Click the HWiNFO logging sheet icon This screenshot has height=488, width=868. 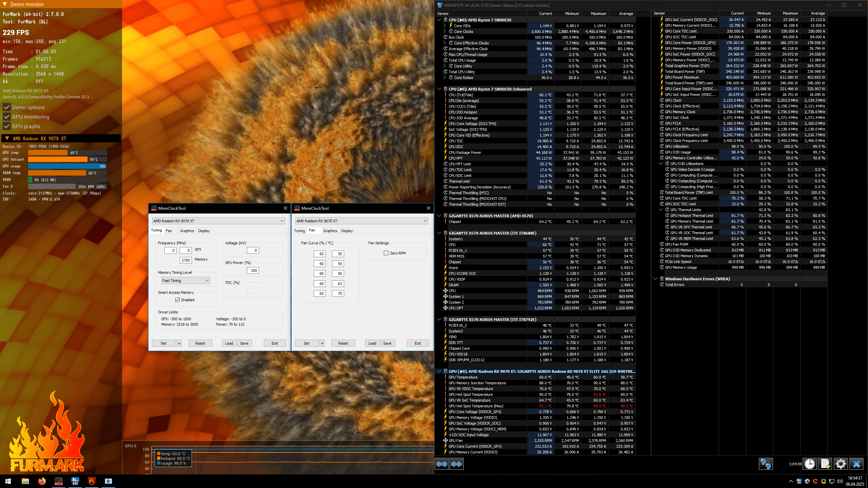[825, 464]
